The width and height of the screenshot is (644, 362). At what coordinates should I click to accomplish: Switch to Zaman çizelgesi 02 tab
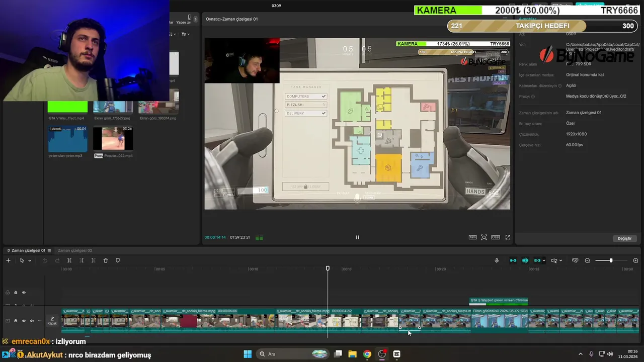tap(75, 250)
